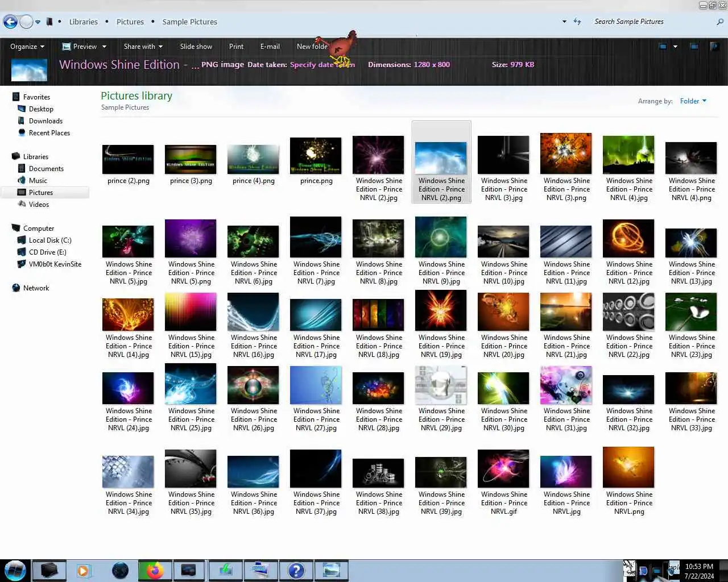Toggle the preview pane icon
This screenshot has height=582, width=728.
(x=694, y=47)
